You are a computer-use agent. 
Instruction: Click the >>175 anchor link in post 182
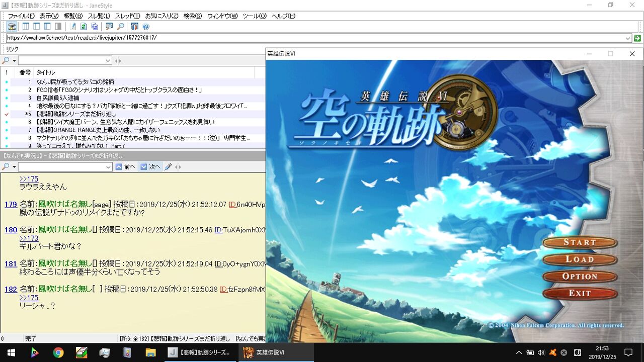(29, 298)
